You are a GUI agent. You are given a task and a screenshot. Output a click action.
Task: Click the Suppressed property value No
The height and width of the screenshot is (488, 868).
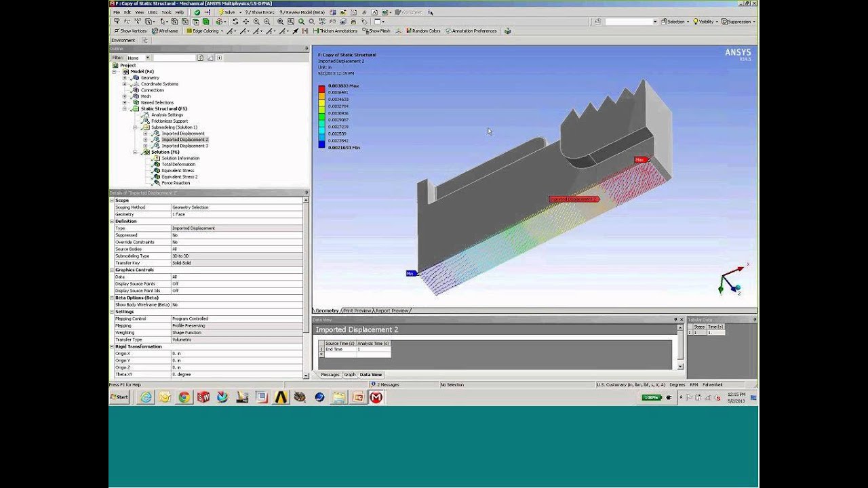tap(237, 235)
